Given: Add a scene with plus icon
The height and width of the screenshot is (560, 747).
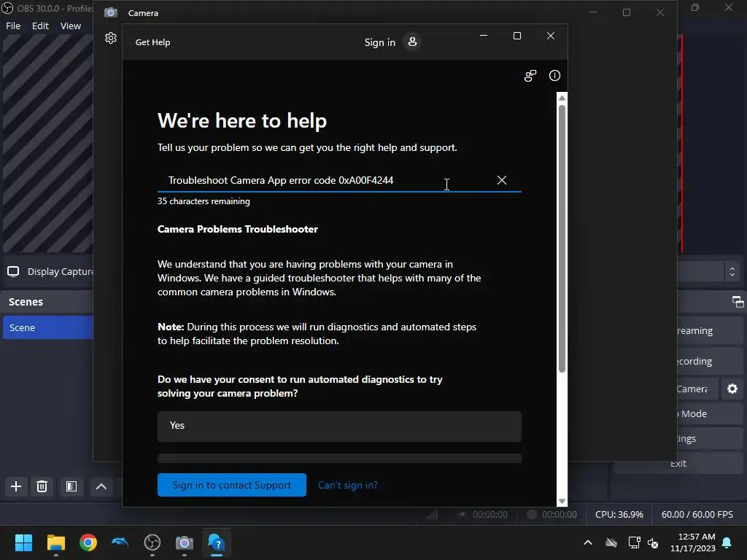Looking at the screenshot, I should tap(16, 486).
